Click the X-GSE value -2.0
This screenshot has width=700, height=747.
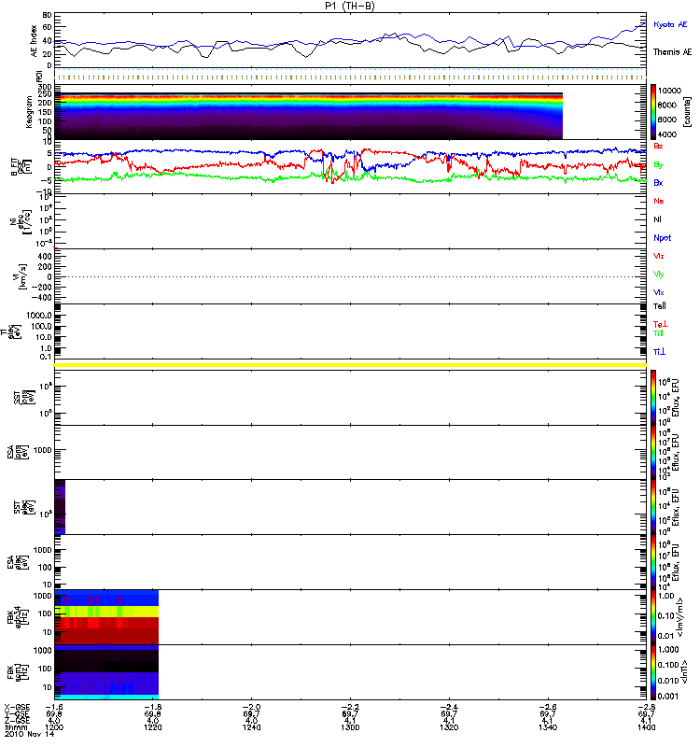251,708
